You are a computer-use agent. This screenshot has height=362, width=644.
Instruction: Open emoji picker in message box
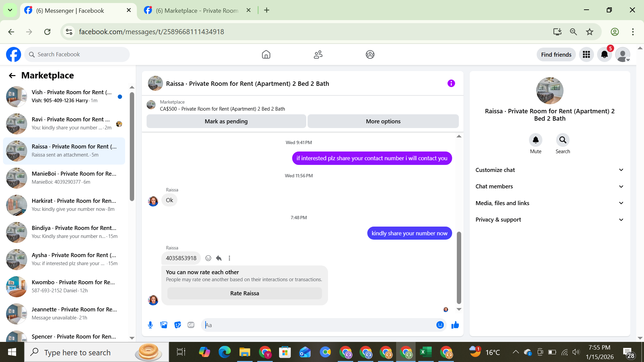[440, 325]
